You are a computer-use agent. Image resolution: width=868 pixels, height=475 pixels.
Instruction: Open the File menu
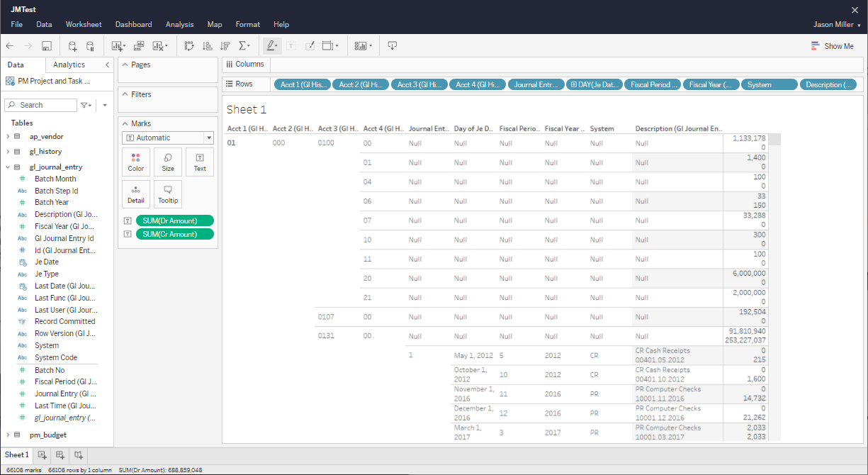(17, 24)
